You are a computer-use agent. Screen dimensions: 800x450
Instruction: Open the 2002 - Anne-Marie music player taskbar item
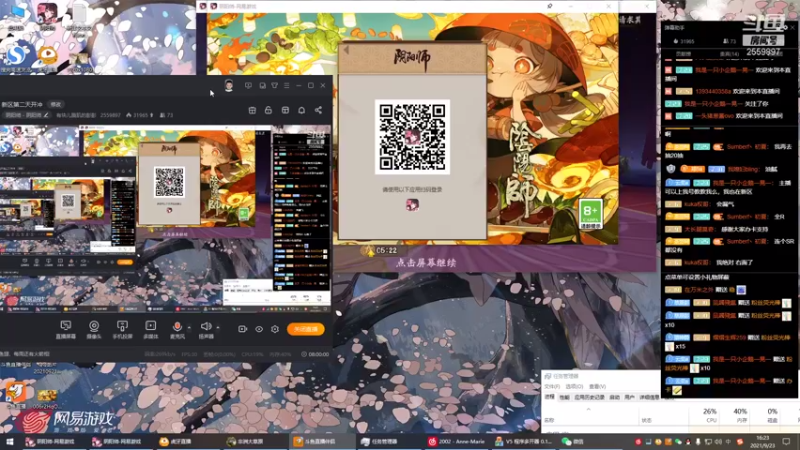457,442
